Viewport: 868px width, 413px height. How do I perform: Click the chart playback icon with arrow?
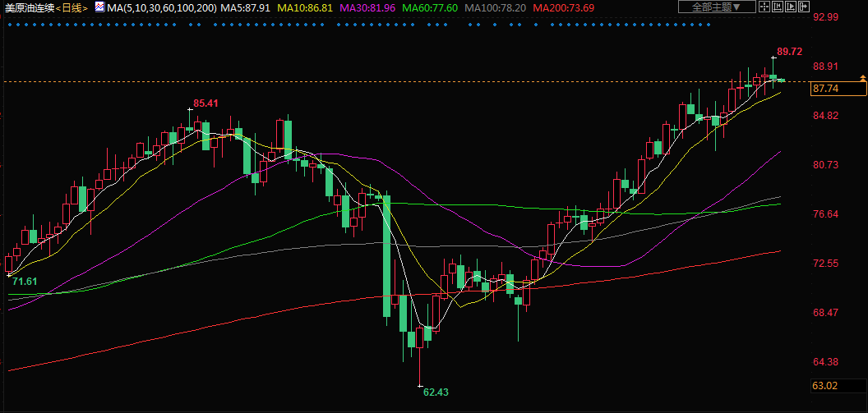coord(792,7)
